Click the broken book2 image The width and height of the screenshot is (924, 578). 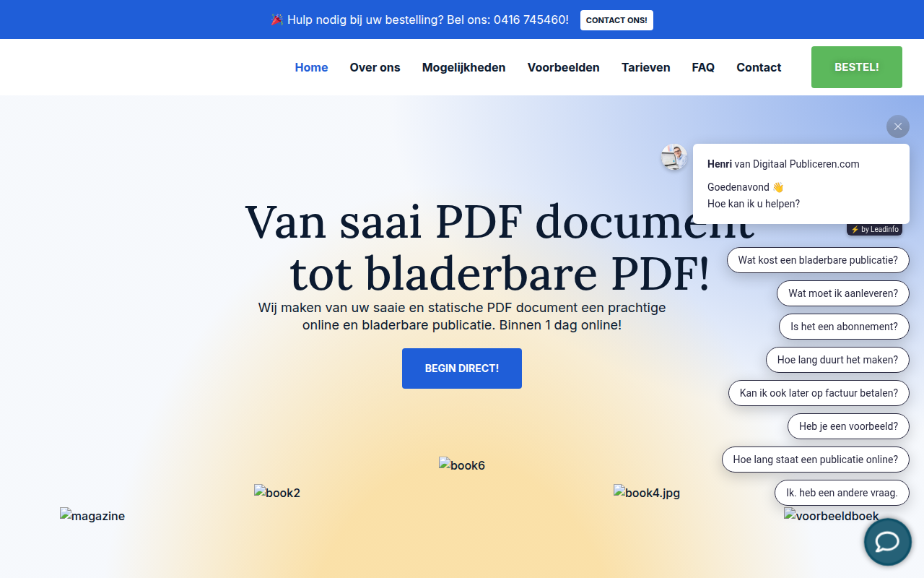click(x=277, y=493)
